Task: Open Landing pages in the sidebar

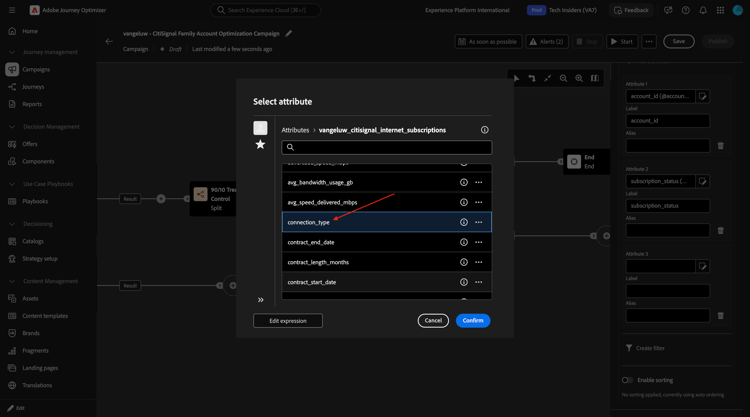Action: coord(40,368)
